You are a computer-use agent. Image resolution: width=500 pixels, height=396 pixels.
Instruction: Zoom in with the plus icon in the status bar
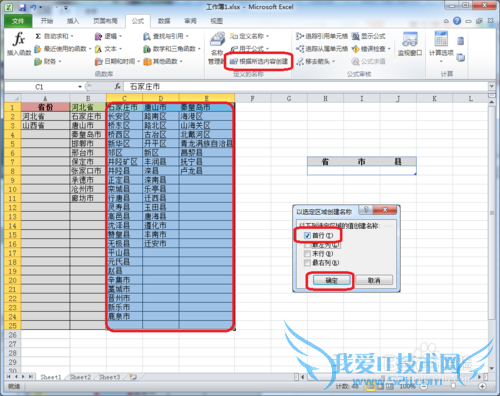(x=482, y=386)
